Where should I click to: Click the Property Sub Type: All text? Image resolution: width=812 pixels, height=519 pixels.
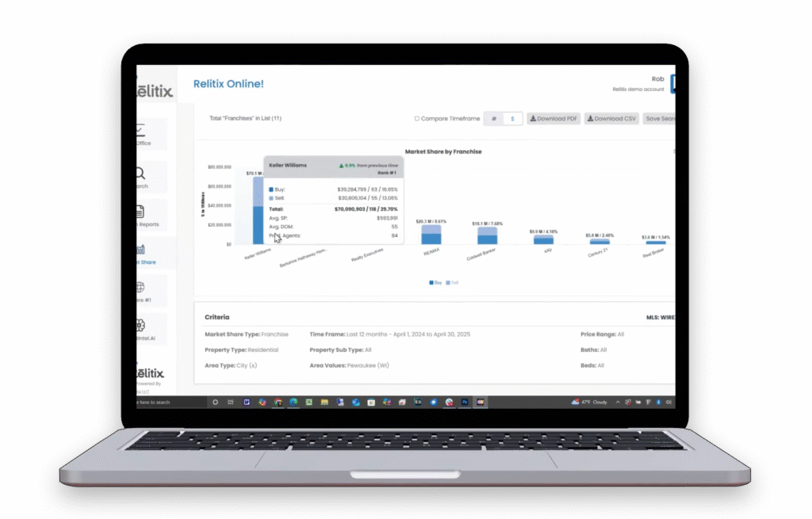coord(340,349)
